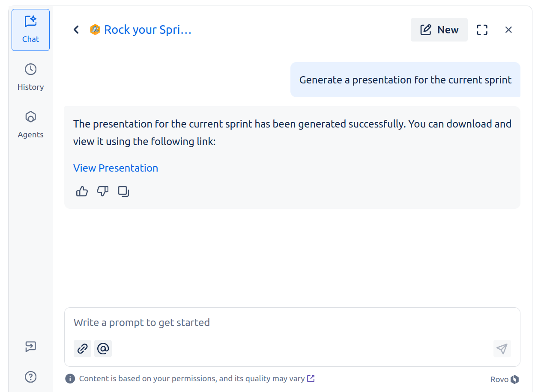Navigate back with the chevron arrow
Screen dimensions: 538x392
pyautogui.click(x=76, y=30)
